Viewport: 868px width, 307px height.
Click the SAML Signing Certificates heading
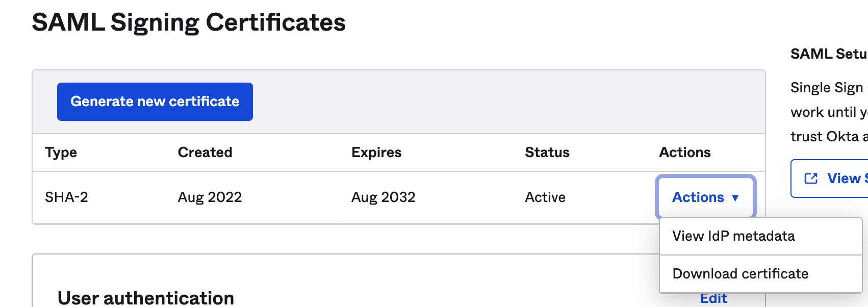pyautogui.click(x=189, y=23)
